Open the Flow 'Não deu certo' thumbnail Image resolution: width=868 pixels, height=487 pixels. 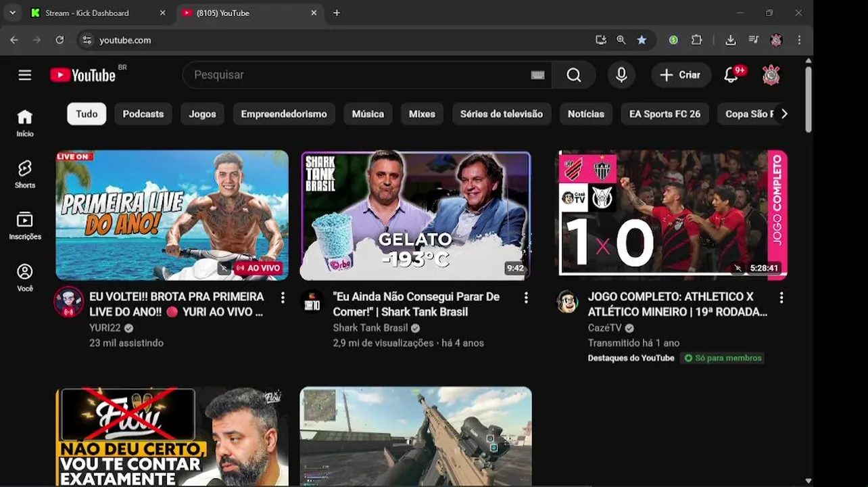tap(172, 436)
